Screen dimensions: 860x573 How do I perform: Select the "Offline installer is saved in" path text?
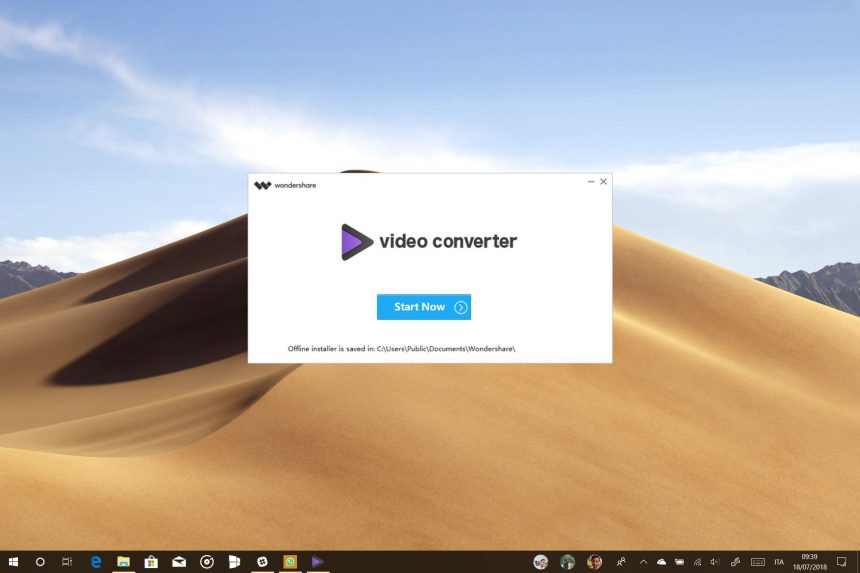point(401,349)
